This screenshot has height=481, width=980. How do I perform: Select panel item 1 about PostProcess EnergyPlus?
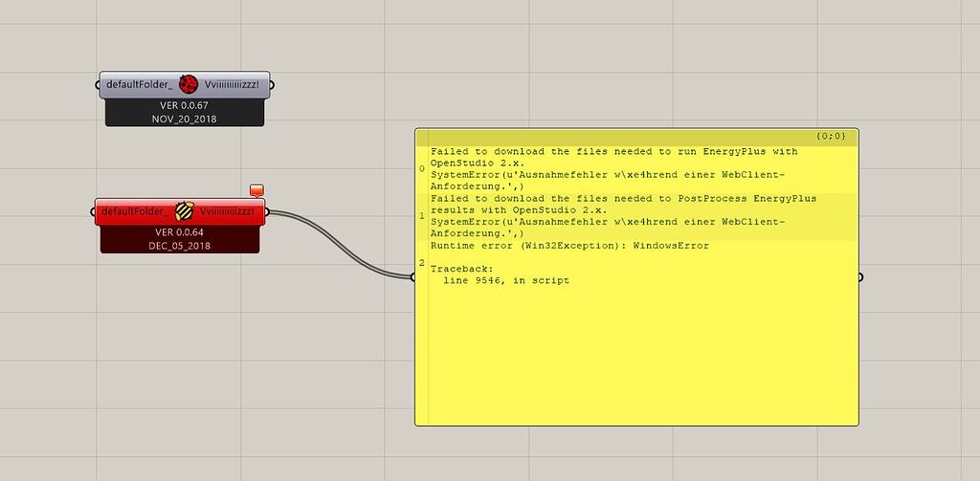(x=612, y=216)
